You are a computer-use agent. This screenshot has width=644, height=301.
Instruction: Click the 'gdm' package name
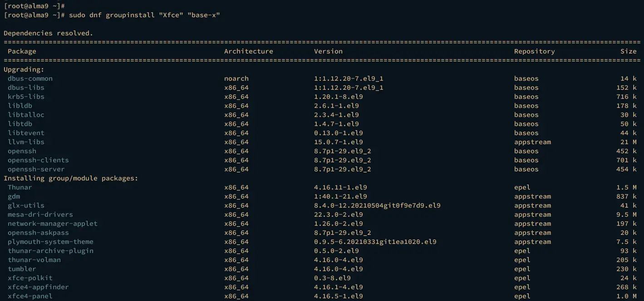(x=14, y=196)
